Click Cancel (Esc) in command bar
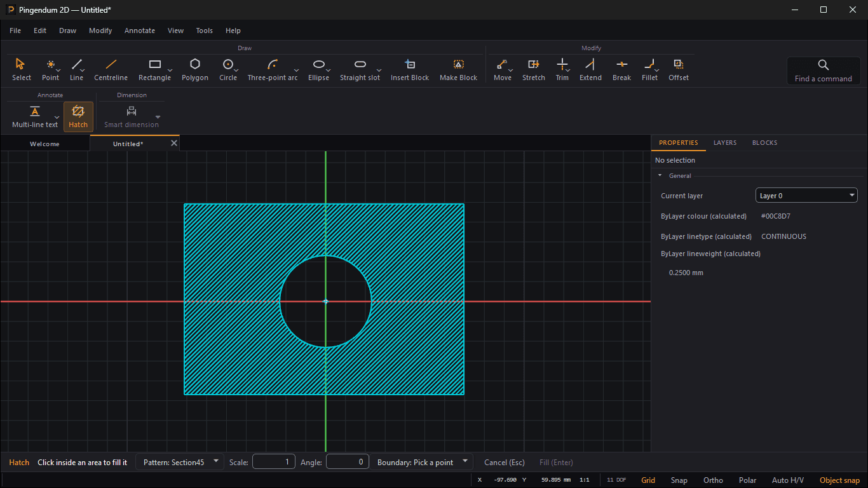The image size is (868, 488). tap(505, 463)
